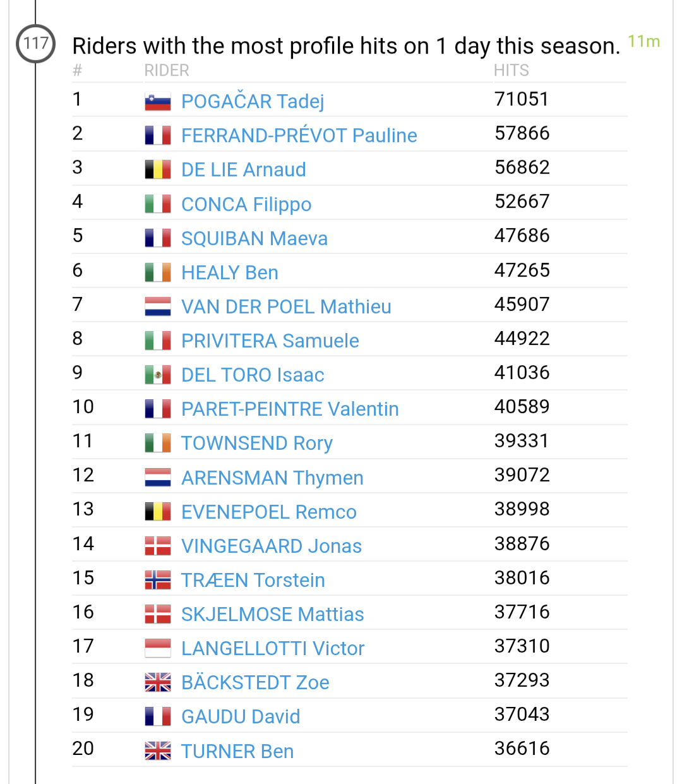This screenshot has height=784, width=682.
Task: Click Slovenia flag icon beside Pogačar
Action: 157,102
